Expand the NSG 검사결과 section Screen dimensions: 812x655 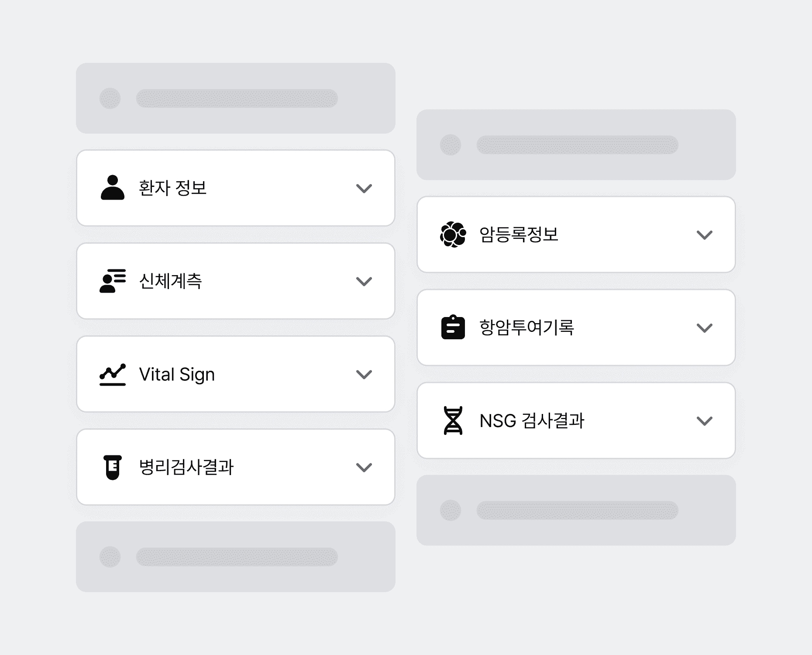click(x=705, y=421)
